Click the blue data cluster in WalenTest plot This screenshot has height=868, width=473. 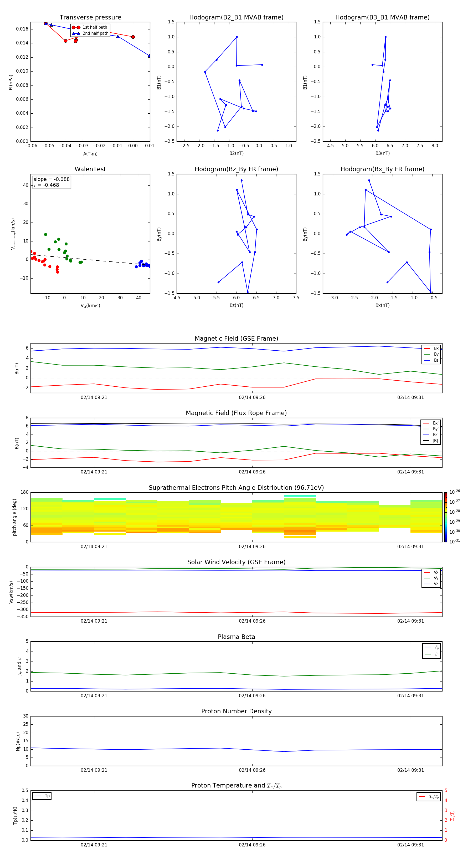[143, 264]
